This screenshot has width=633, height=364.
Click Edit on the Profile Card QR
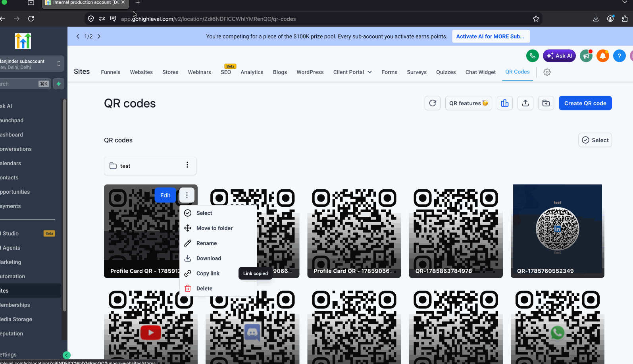pyautogui.click(x=165, y=195)
